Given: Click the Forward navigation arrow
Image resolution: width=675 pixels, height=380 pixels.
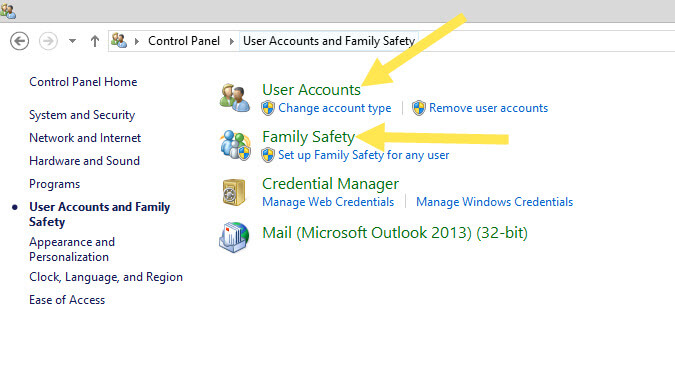Looking at the screenshot, I should [x=48, y=41].
